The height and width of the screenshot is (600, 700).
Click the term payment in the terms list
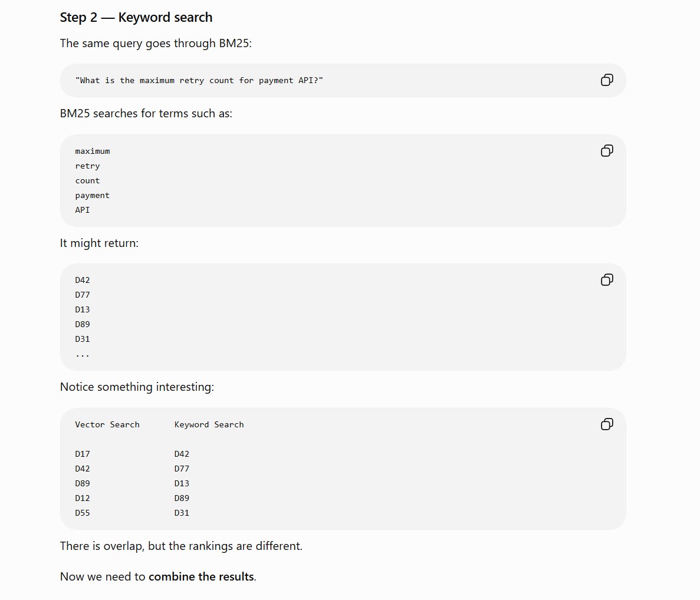(x=93, y=196)
